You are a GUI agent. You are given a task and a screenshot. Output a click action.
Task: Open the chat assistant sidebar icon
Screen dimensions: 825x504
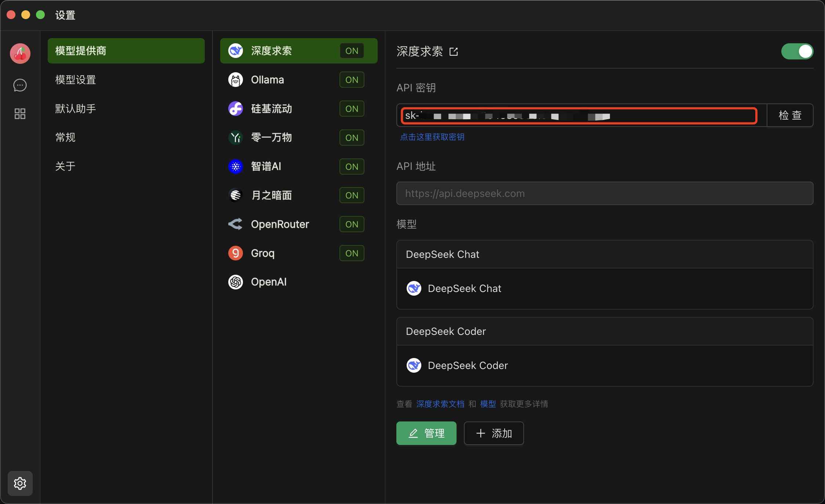(20, 85)
